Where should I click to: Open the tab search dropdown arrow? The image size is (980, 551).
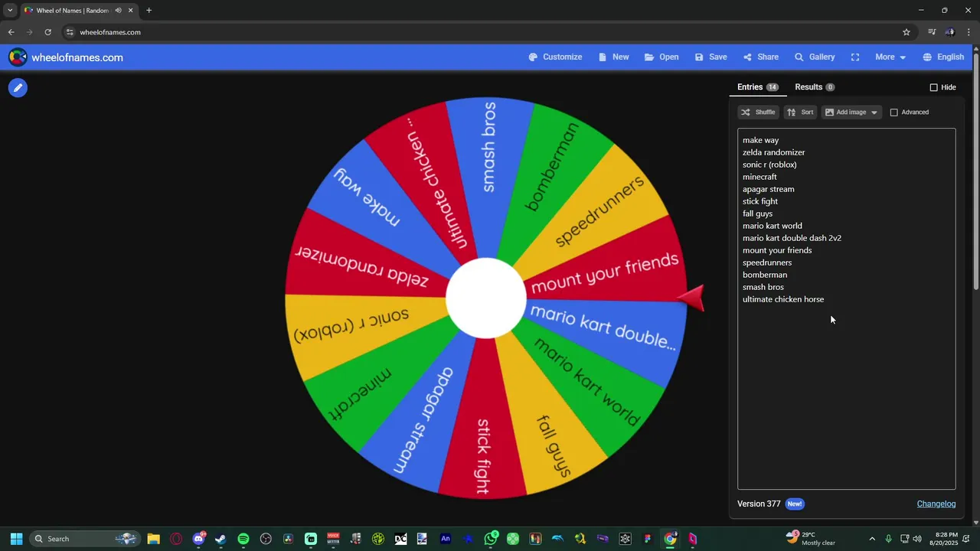[10, 11]
